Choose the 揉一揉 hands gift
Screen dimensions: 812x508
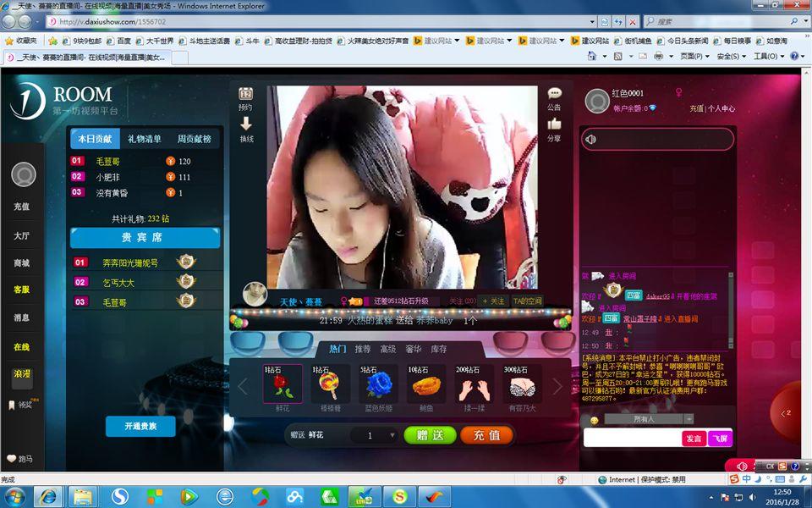(x=474, y=384)
